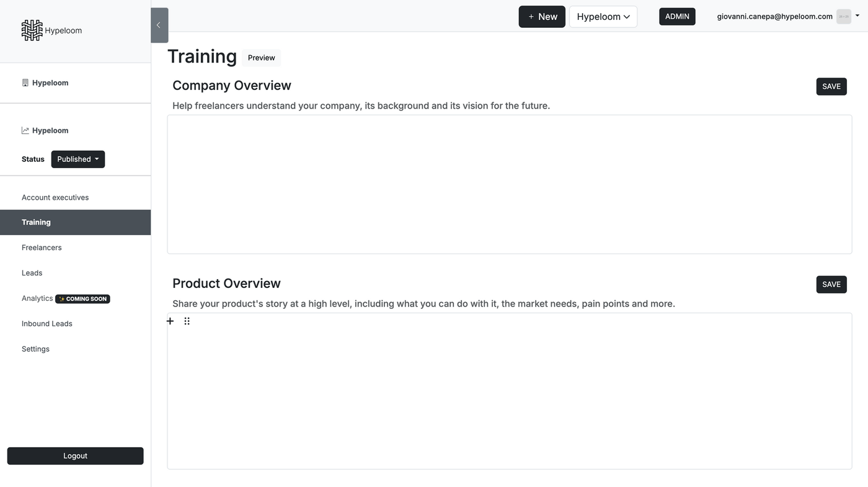Log out using the Logout button
Image resolution: width=868 pixels, height=487 pixels.
pos(75,456)
